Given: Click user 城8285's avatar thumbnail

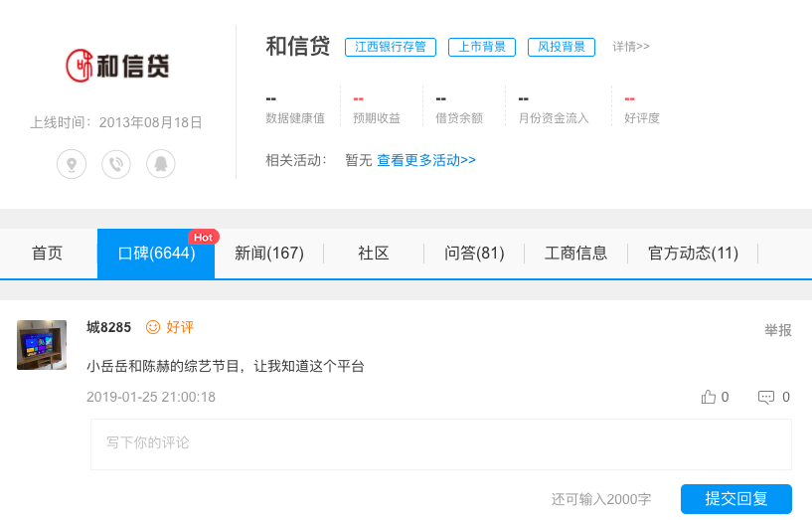Looking at the screenshot, I should (42, 345).
